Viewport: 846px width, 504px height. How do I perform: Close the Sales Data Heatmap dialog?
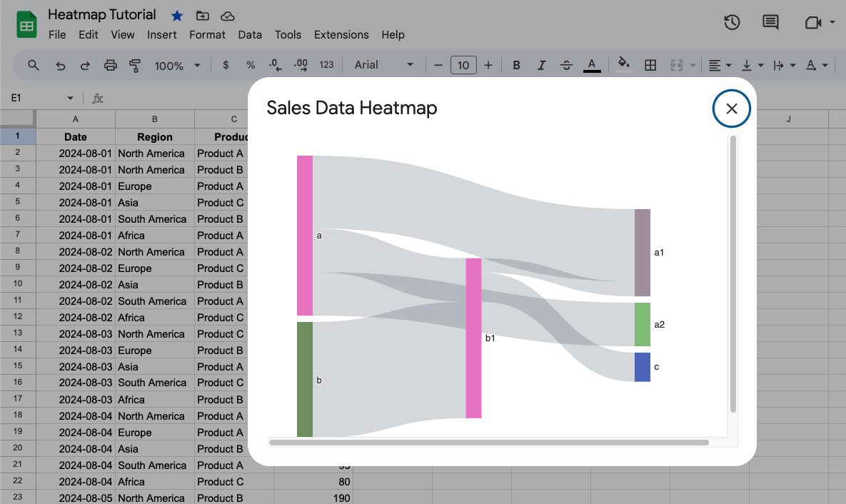(x=731, y=109)
